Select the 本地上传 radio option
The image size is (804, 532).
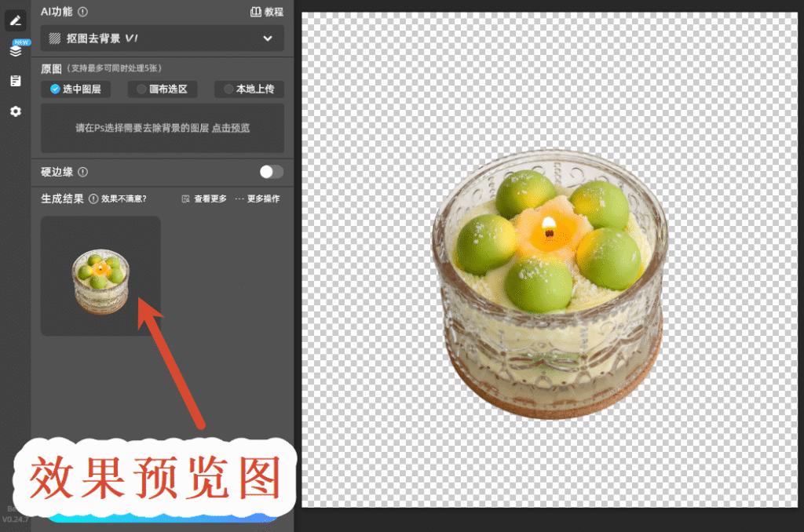[249, 89]
